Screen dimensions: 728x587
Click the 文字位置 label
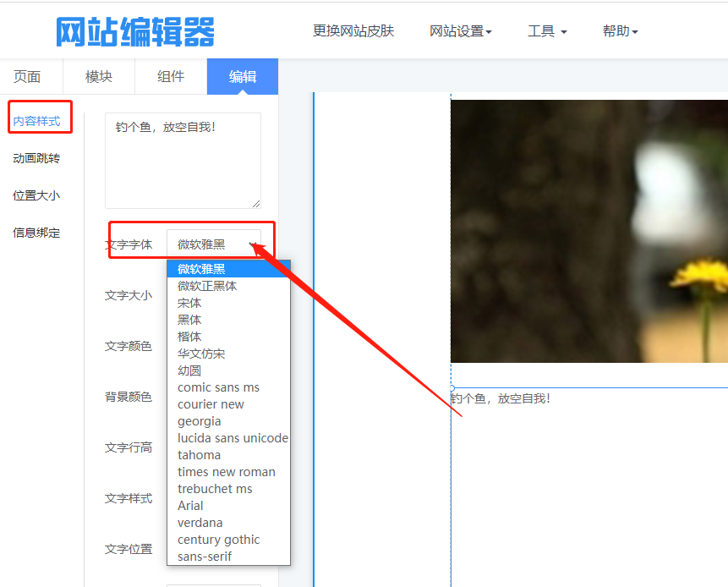[129, 549]
